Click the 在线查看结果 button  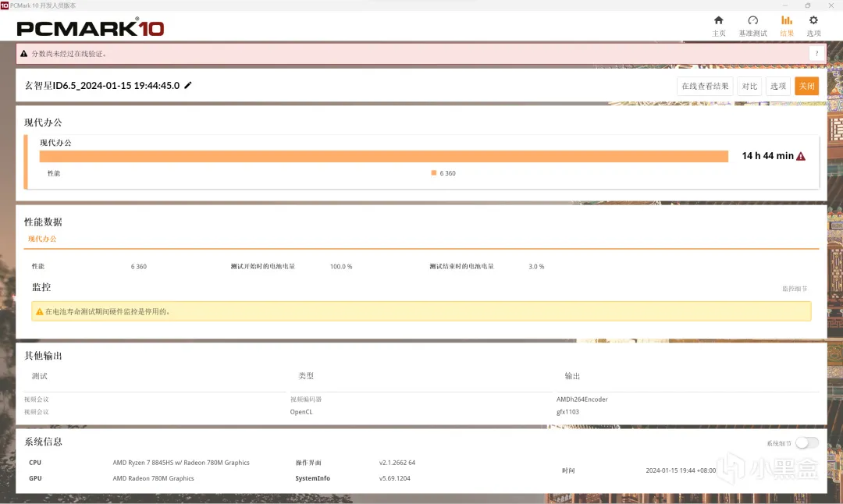click(705, 86)
